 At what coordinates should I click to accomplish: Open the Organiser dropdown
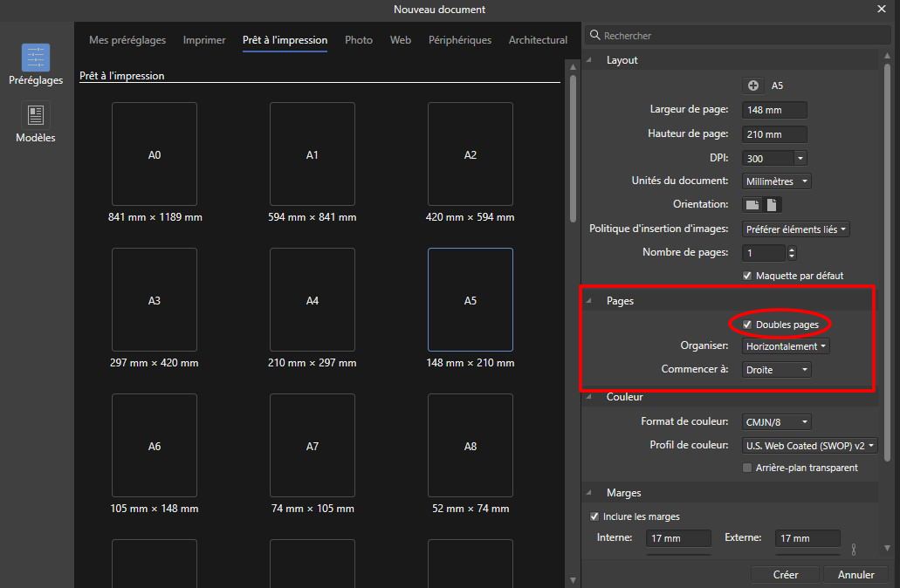pyautogui.click(x=786, y=346)
